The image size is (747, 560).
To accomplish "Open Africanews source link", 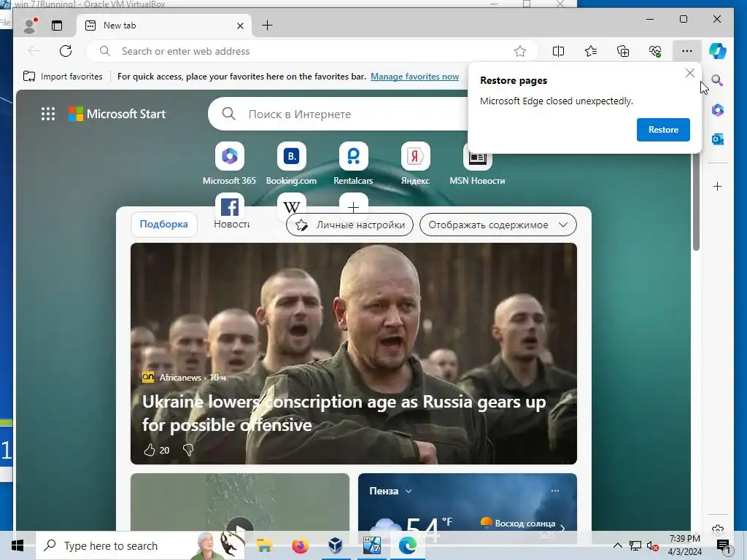I will [180, 377].
